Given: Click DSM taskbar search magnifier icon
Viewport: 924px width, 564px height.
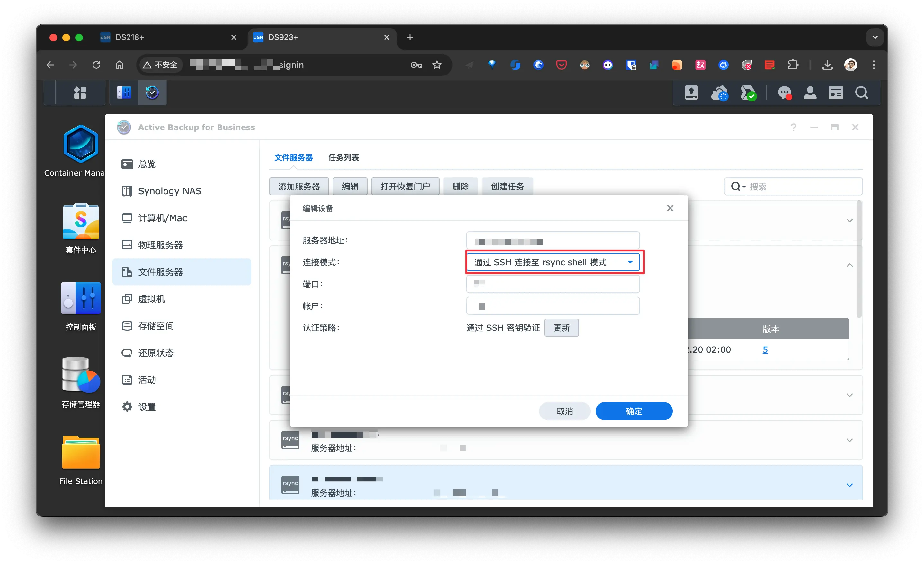Looking at the screenshot, I should 861,93.
